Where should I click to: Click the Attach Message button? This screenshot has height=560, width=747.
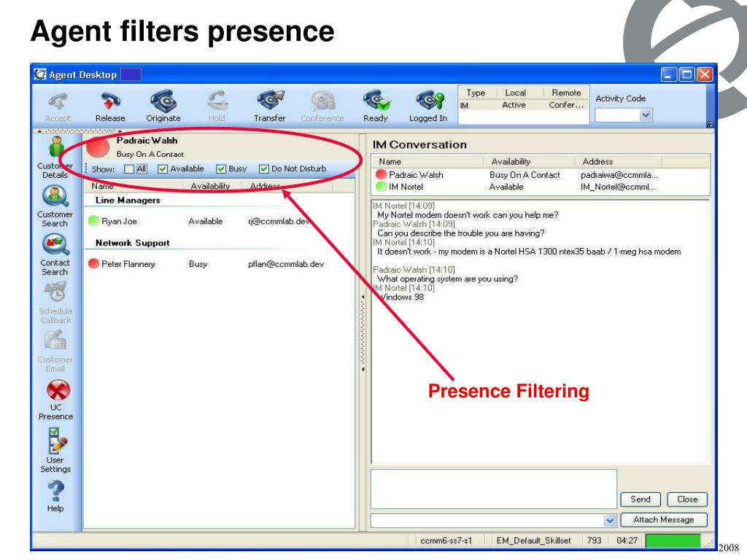(664, 520)
